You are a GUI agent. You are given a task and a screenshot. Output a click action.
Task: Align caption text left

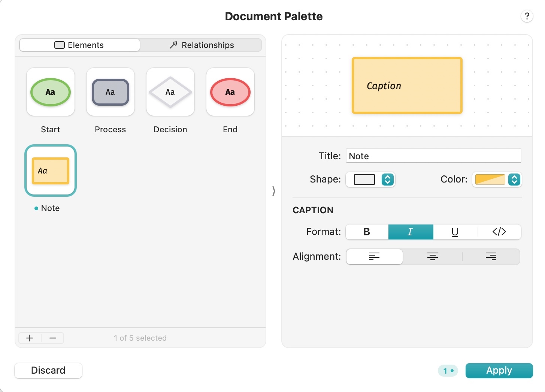coord(374,257)
